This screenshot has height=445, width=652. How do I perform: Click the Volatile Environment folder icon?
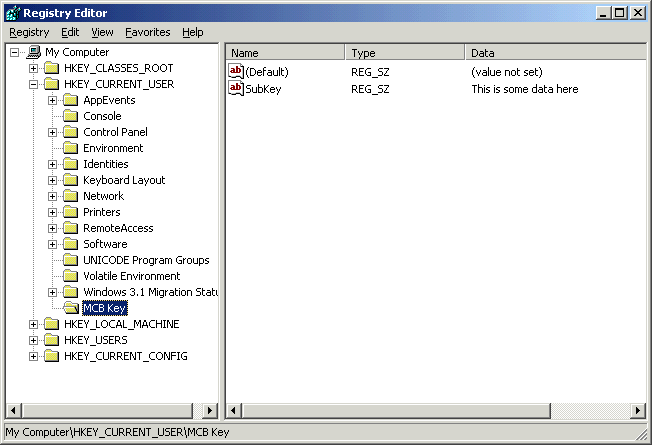(x=71, y=276)
